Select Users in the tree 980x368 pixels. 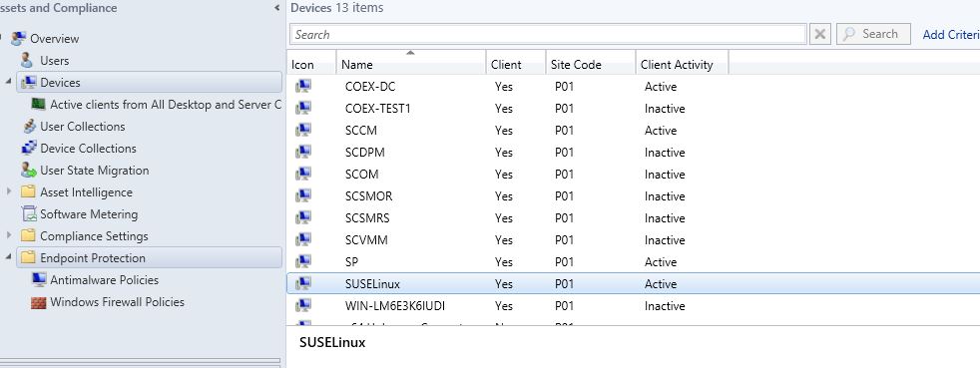[x=54, y=61]
